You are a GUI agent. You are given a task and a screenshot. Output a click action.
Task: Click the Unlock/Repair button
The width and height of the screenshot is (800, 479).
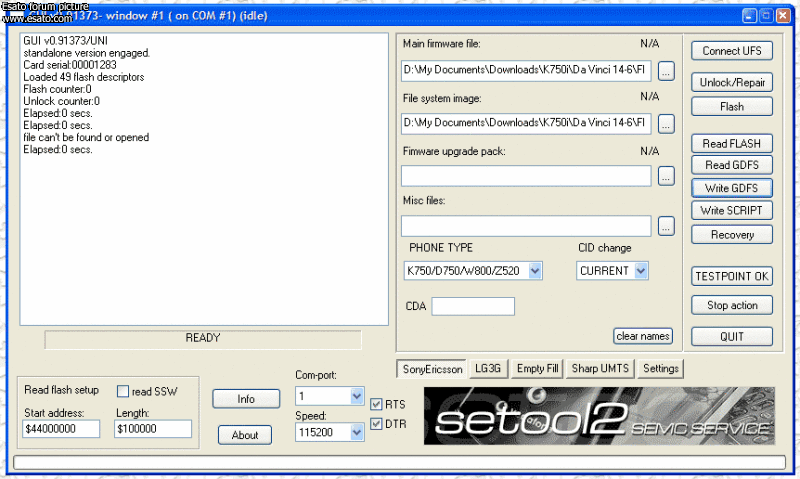732,83
